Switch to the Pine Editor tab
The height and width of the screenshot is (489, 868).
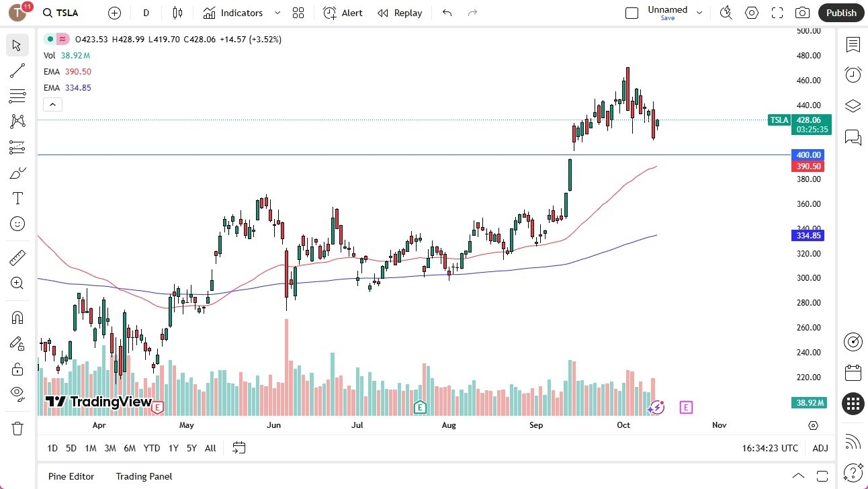pos(71,476)
